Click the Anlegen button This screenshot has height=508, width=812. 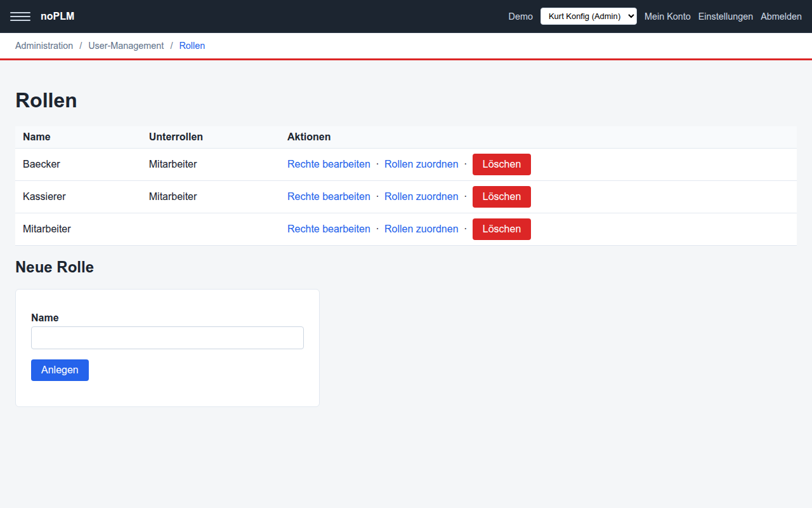60,370
